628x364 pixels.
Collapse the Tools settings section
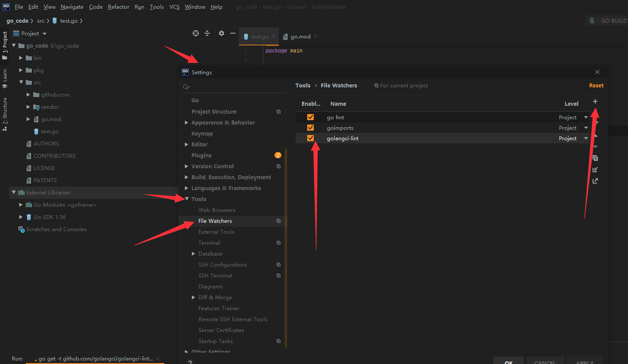click(x=187, y=199)
